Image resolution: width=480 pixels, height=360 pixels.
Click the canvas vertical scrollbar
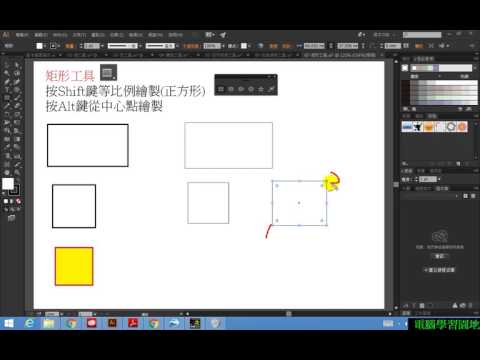coord(396,184)
